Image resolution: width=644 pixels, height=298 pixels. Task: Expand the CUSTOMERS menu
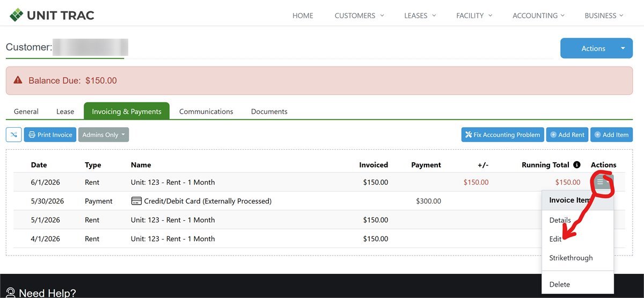coord(359,16)
